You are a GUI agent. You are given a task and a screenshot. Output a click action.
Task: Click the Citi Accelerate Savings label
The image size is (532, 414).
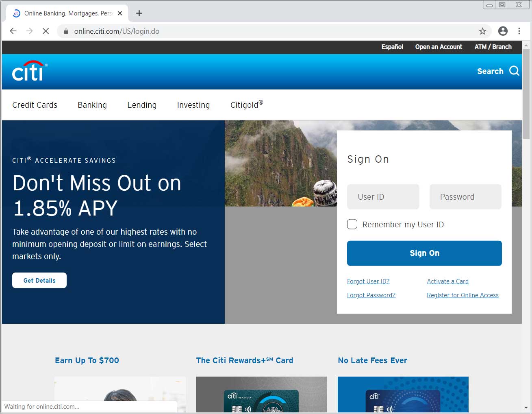click(64, 160)
